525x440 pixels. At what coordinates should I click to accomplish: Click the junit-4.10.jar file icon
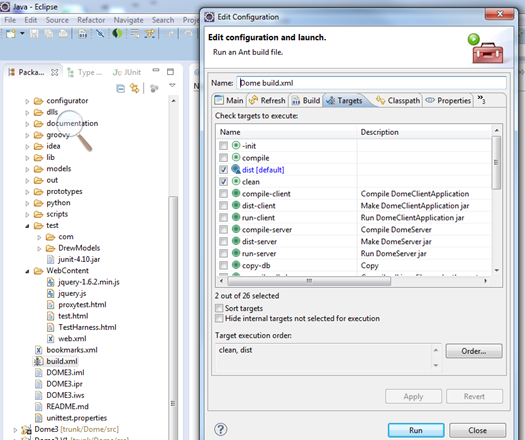(x=50, y=260)
